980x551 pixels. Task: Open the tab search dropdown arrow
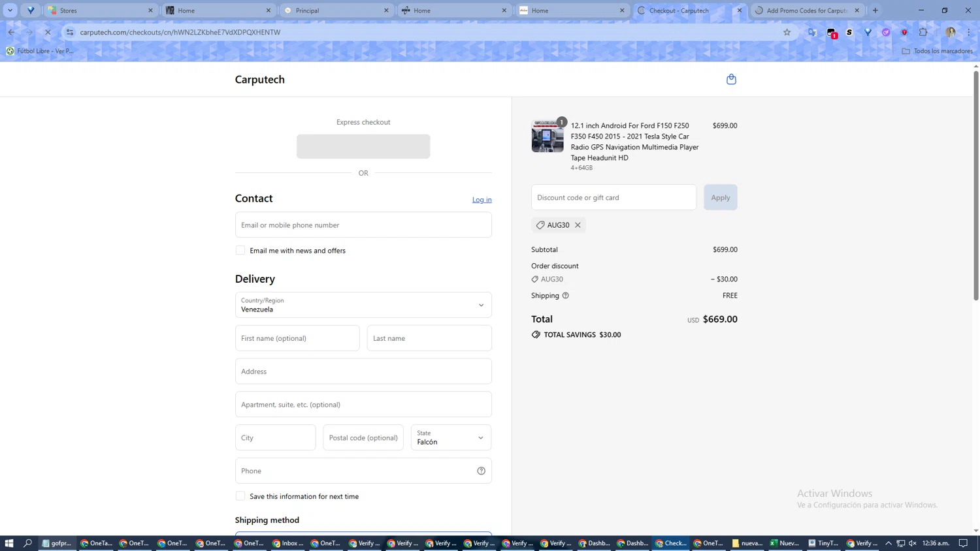(x=10, y=10)
